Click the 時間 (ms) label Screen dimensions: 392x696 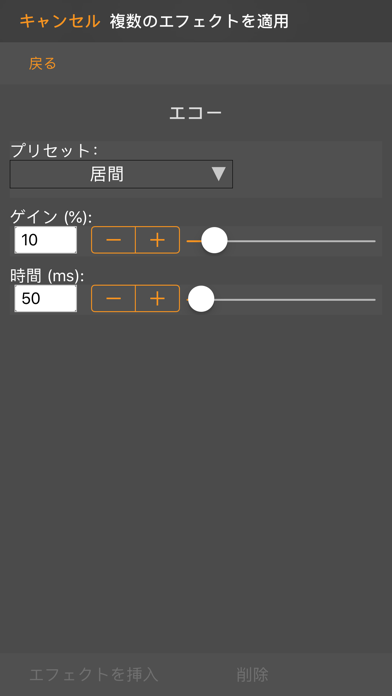click(x=47, y=276)
